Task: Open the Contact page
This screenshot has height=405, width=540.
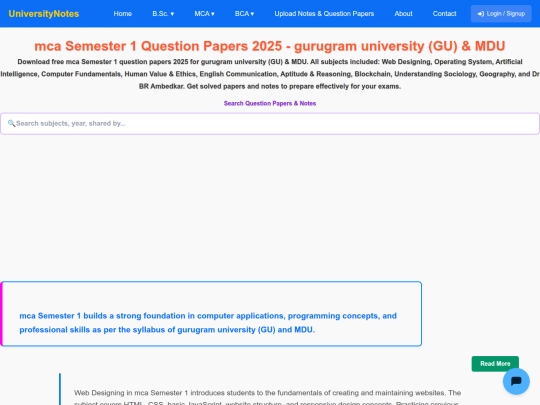Action: pos(444,14)
